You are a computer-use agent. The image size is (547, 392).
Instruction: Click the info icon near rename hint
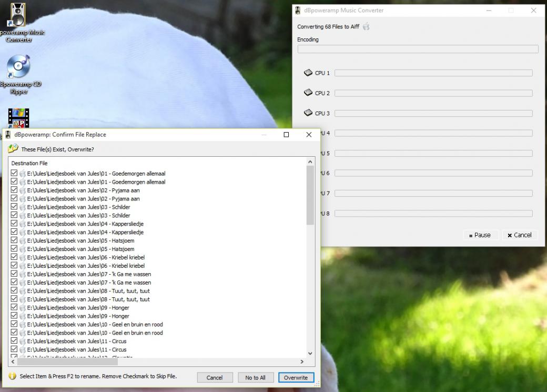(x=13, y=376)
